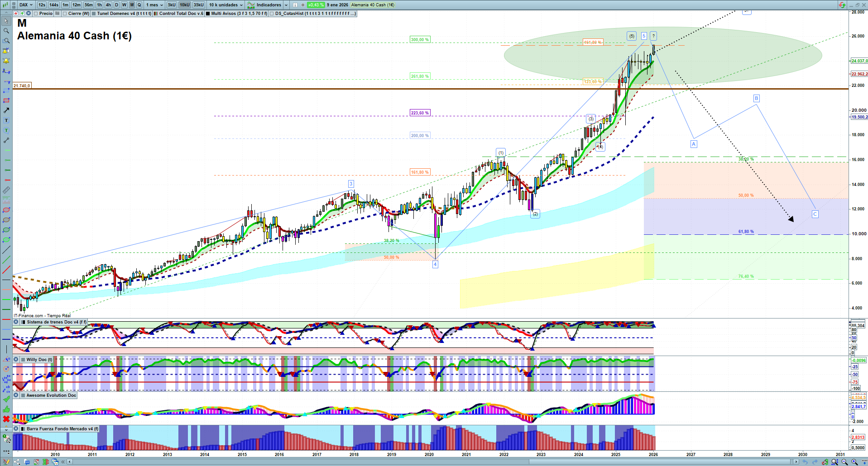Expand bottom bar with double-left chevron

tap(64, 462)
